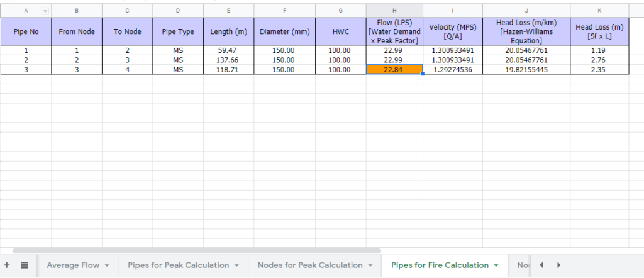Click the Velocity (MPS) header cell
This screenshot has width=644, height=278.
coord(453,31)
